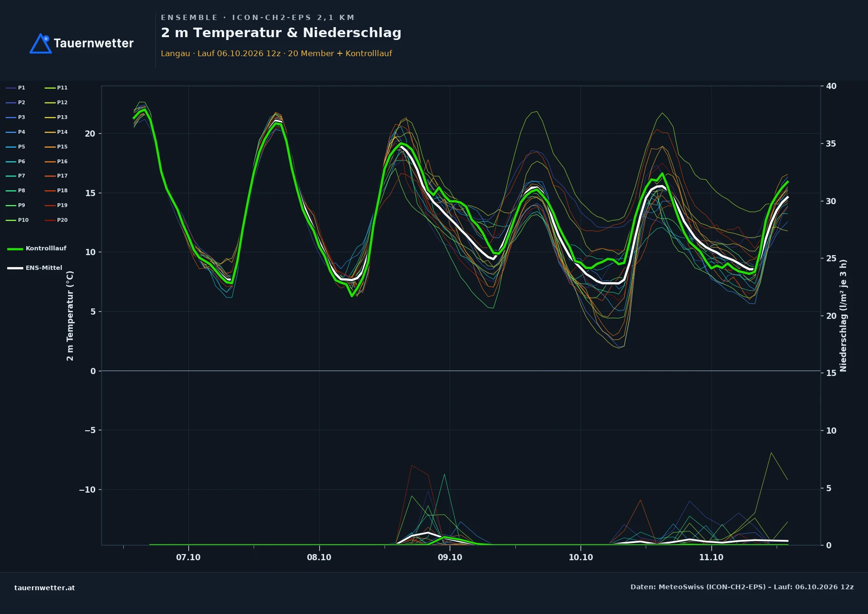Select legend entry P3
868x614 pixels.
click(16, 117)
